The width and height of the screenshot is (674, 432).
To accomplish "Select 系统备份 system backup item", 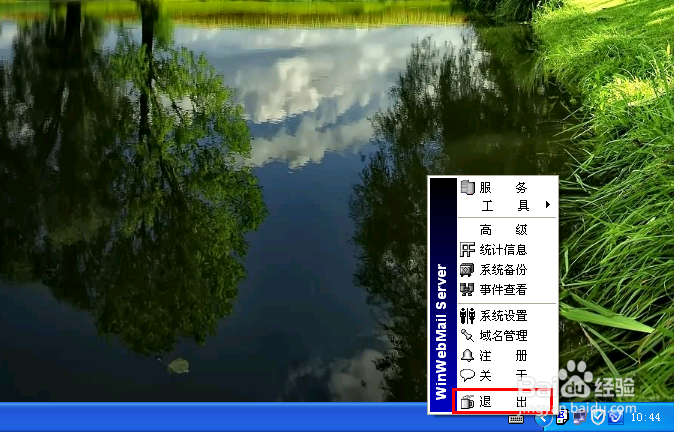I will point(507,270).
